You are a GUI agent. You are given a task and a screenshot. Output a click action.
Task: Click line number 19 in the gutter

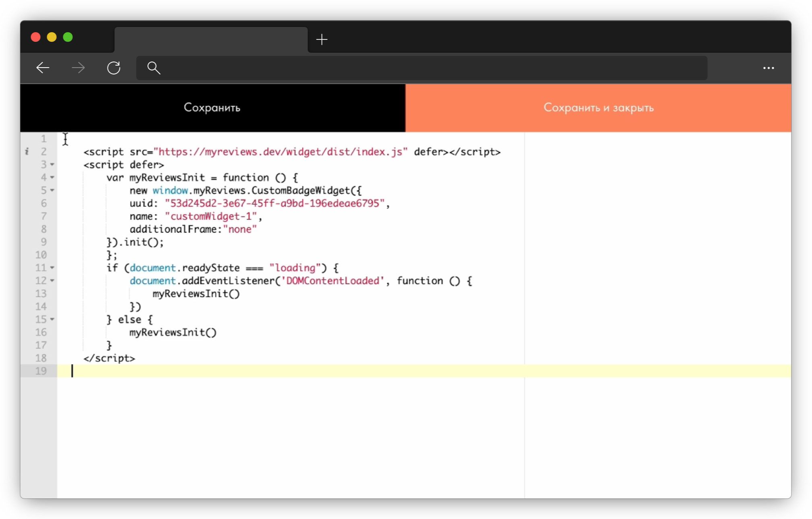[x=41, y=371]
